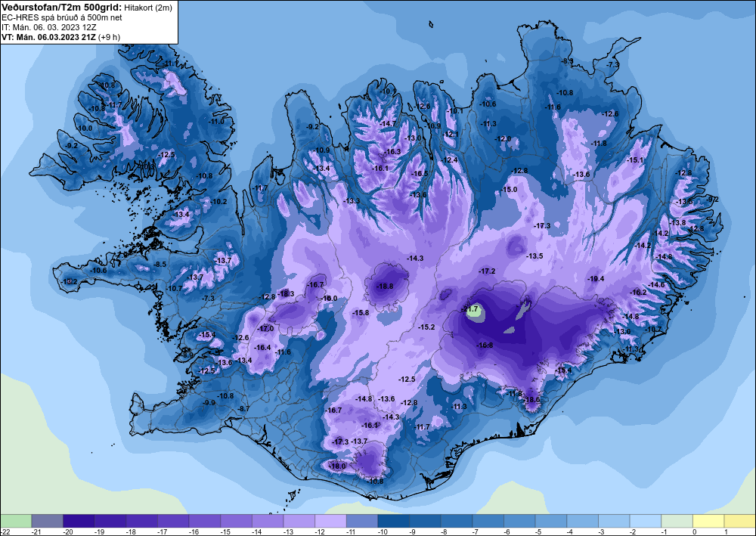Click the -12.4 temperature value
The width and height of the screenshot is (756, 536).
pyautogui.click(x=449, y=160)
